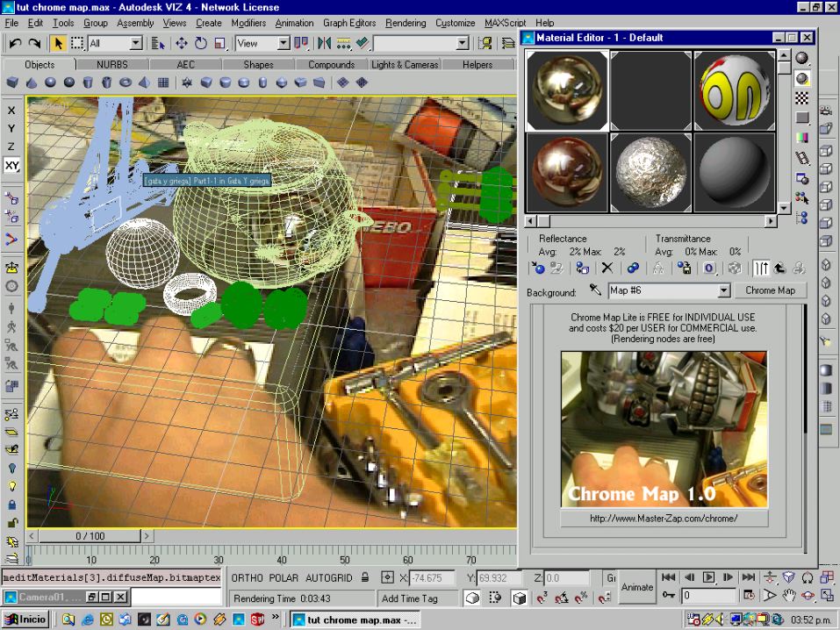Image resolution: width=840 pixels, height=630 pixels.
Task: Click the current frame number field
Action: [x=708, y=595]
